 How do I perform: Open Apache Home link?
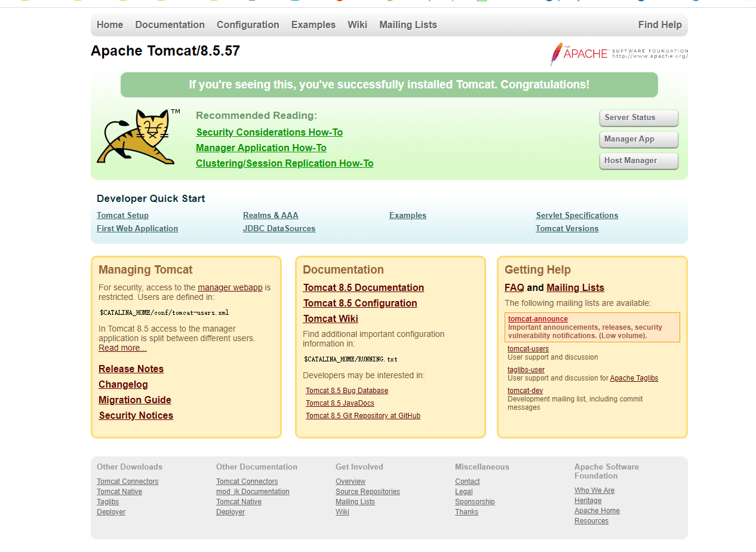click(597, 511)
